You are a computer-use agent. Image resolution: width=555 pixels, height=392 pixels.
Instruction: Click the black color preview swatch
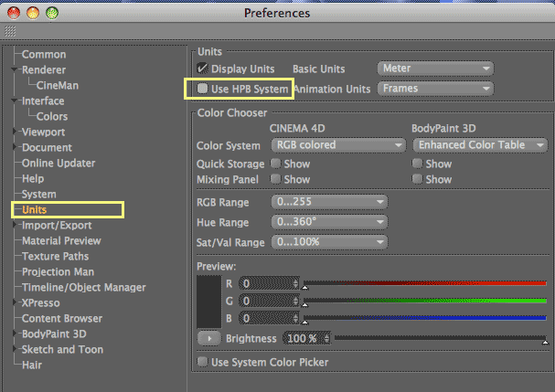[208, 302]
